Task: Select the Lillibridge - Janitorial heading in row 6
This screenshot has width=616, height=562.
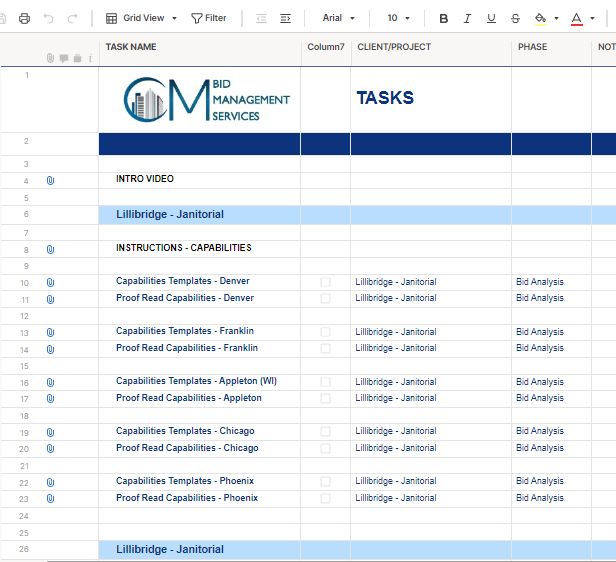Action: tap(200, 215)
